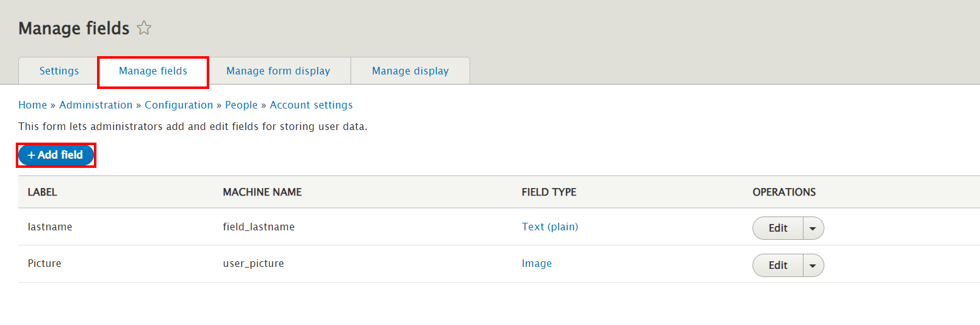Screen dimensions: 980x325
Task: Click the field_lastname machine name cell
Action: 258,227
